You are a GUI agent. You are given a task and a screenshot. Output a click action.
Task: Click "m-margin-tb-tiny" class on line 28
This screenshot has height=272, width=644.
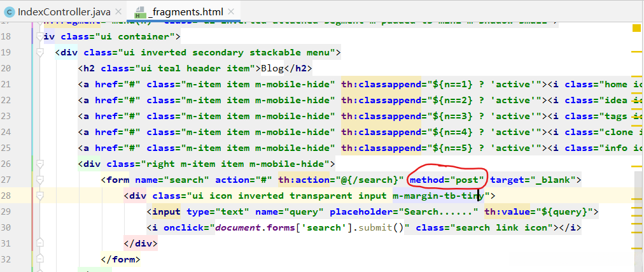438,196
